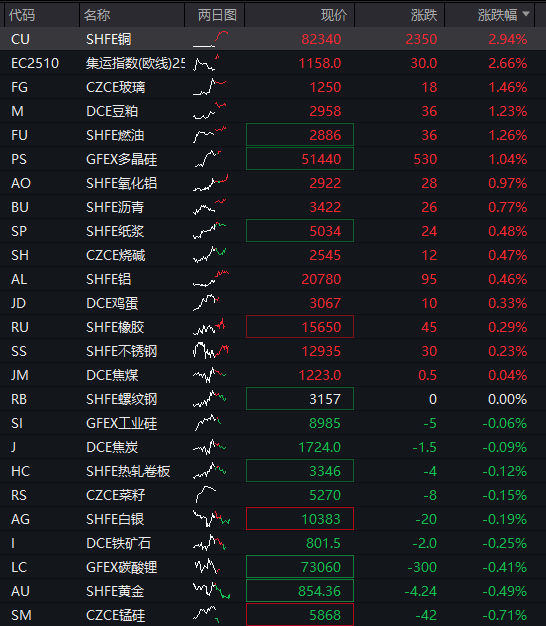Select the EC2510 contract code

point(35,63)
